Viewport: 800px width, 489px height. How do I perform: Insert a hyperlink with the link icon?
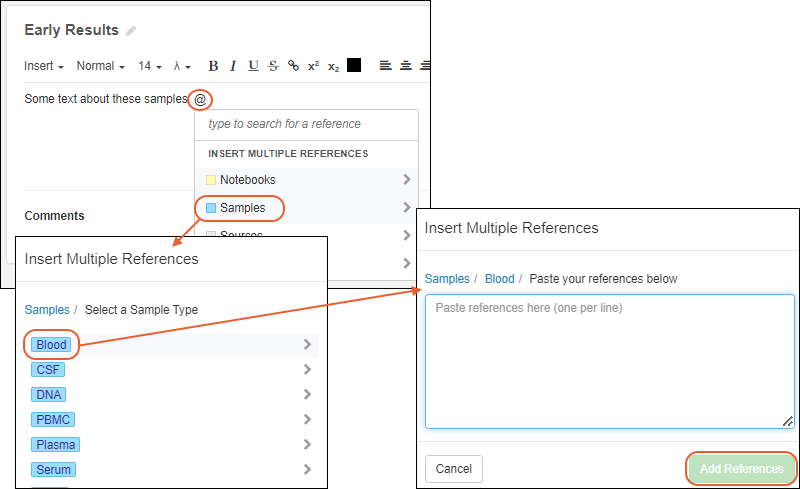[x=293, y=66]
